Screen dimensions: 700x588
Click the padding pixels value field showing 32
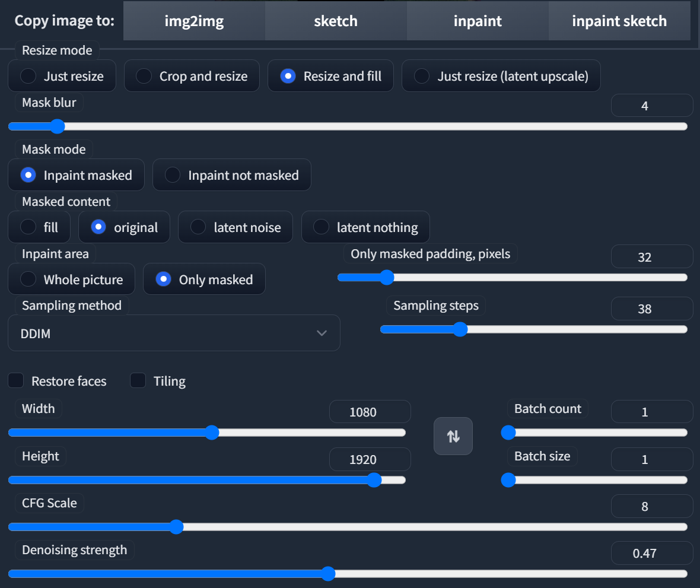click(652, 257)
